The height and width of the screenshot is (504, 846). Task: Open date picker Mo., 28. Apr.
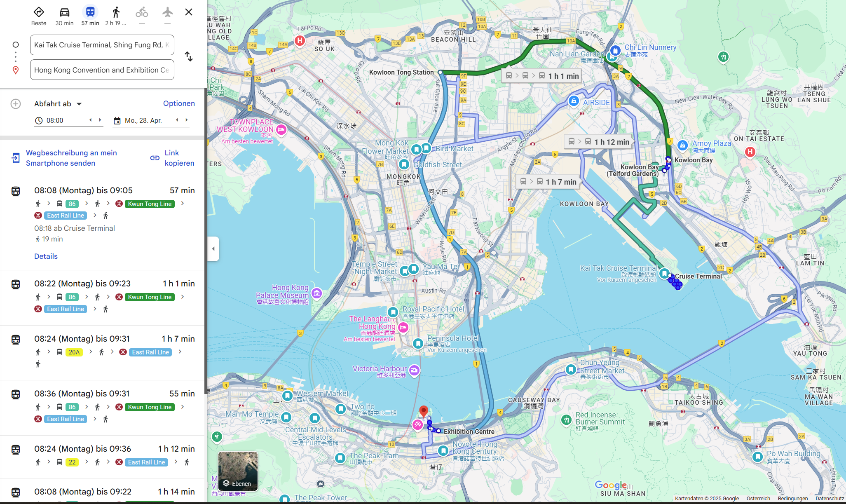(143, 120)
